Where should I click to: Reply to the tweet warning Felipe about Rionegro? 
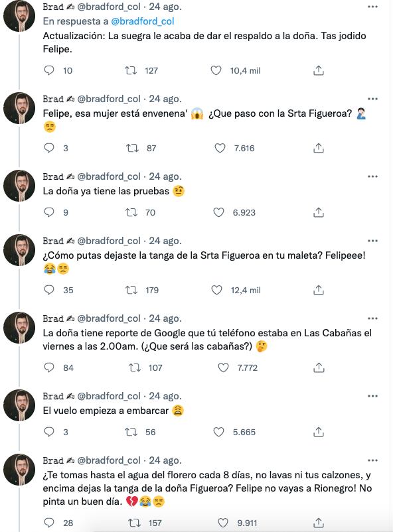coord(46,521)
